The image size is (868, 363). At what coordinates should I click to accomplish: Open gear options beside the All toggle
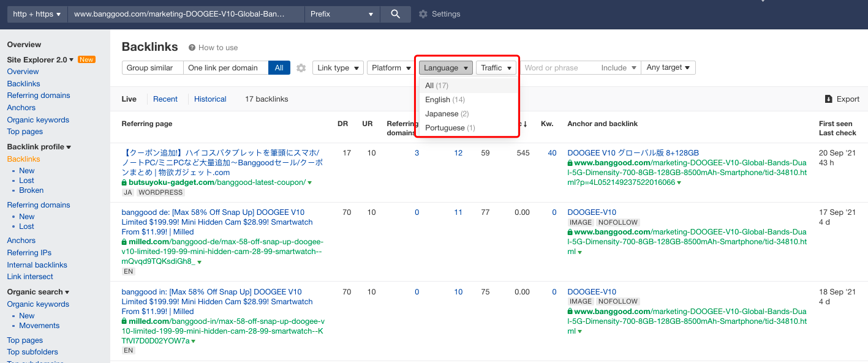[301, 68]
